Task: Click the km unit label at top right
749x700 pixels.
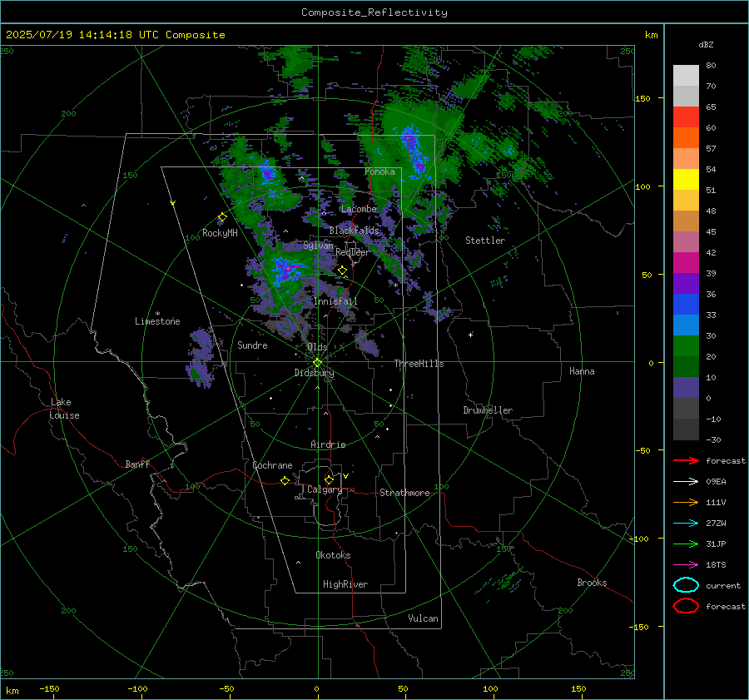Action: point(651,35)
